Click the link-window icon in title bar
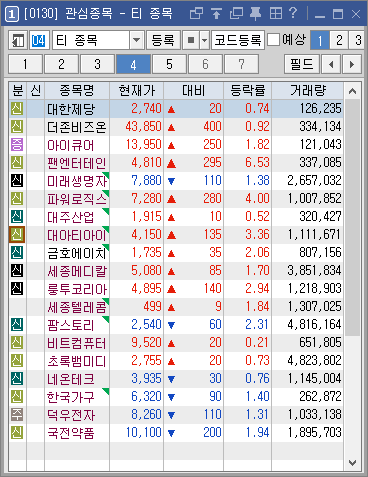This screenshot has height=477, width=368. [196, 14]
